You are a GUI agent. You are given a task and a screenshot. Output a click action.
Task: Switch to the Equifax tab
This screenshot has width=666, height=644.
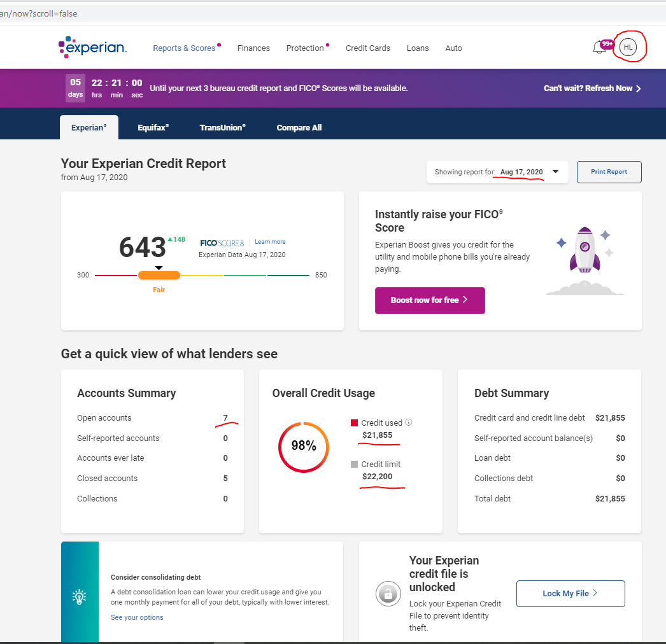tap(153, 128)
